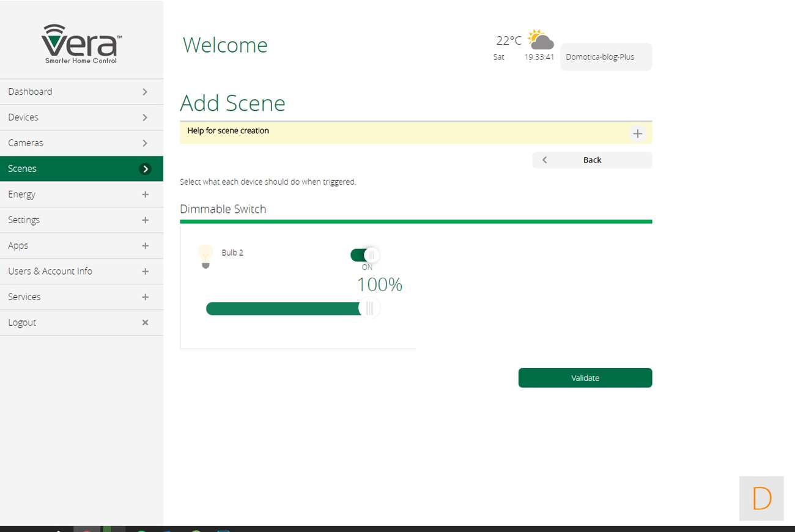This screenshot has width=795, height=532.
Task: Expand the Settings plus sign
Action: click(145, 220)
